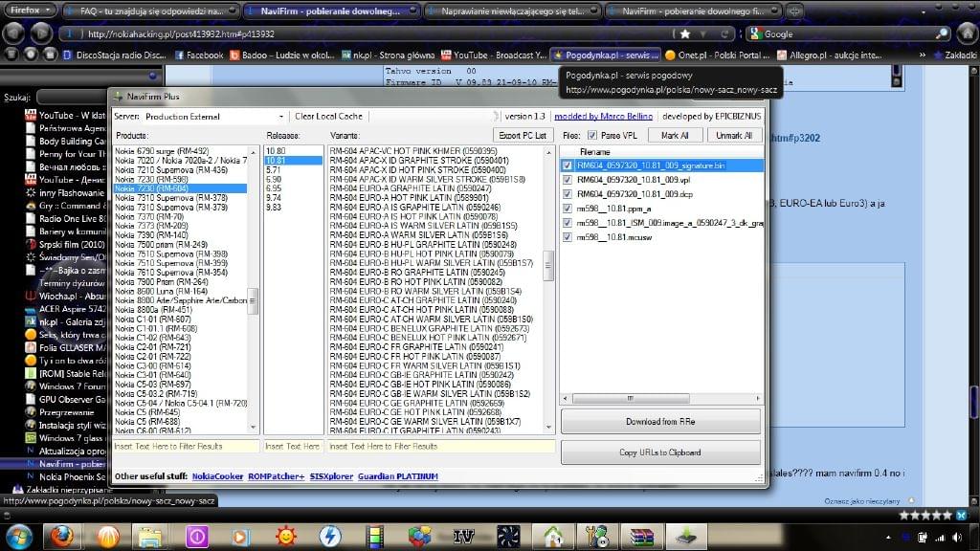Open Guardian PLATINUM link

[x=397, y=476]
